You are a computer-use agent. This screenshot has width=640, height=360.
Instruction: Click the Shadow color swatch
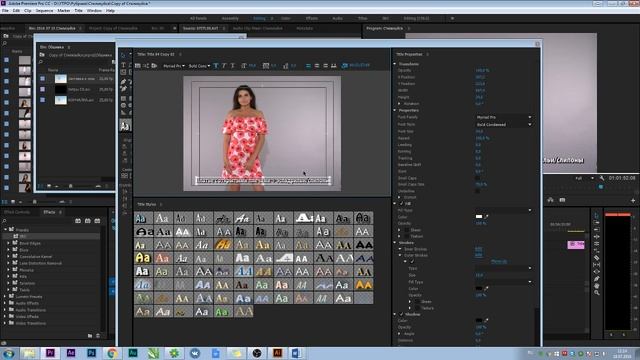coord(479,321)
